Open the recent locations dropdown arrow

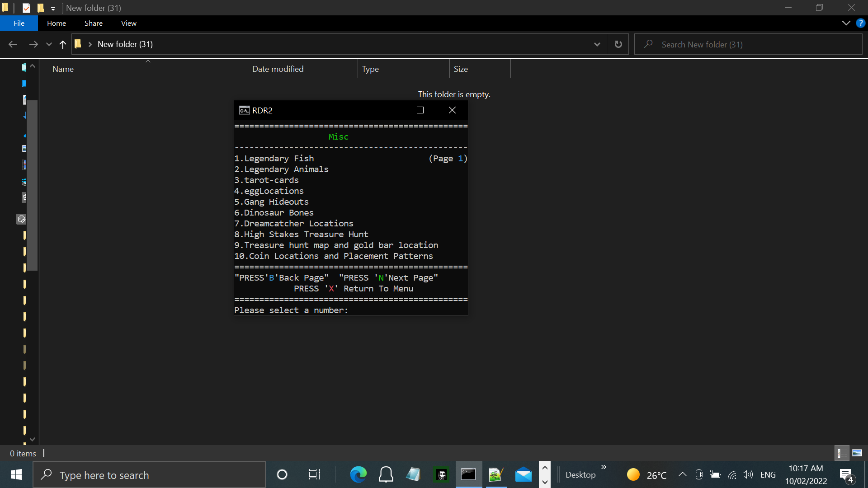coord(49,44)
